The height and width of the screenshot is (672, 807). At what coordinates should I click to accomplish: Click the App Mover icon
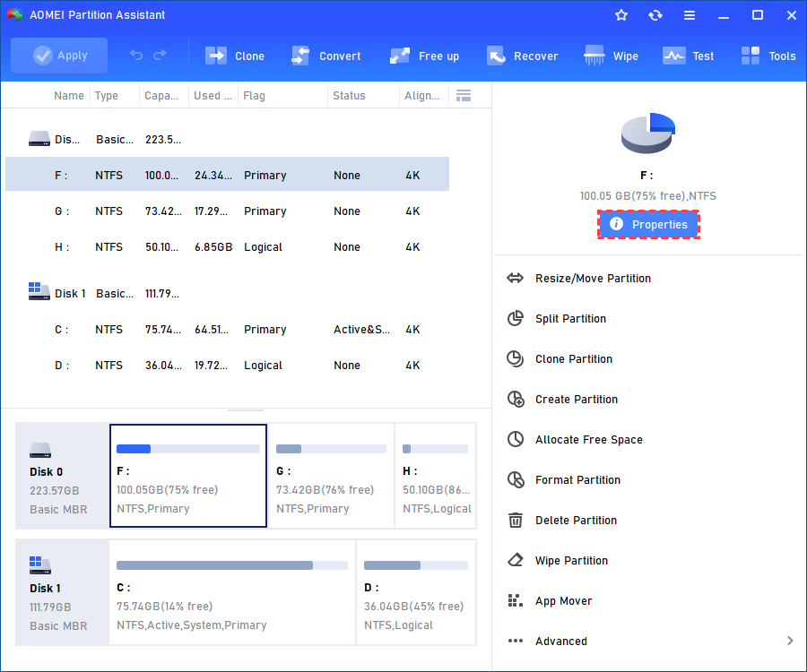[516, 600]
